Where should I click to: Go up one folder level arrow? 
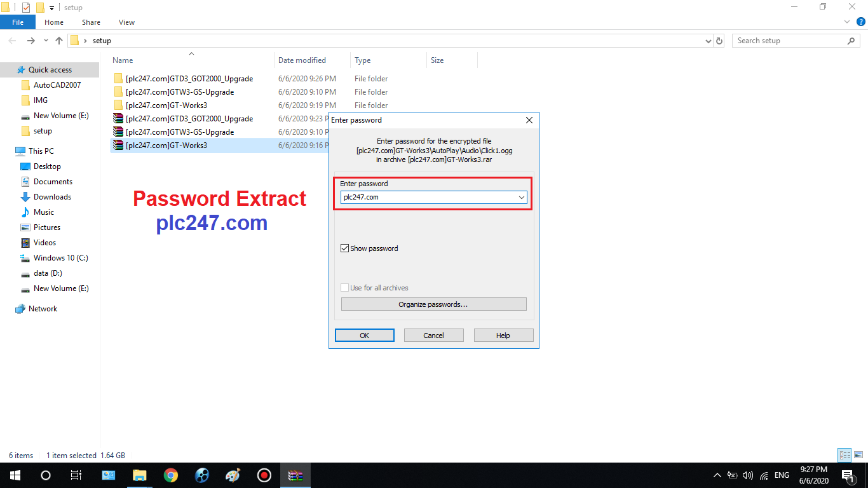pos(59,41)
